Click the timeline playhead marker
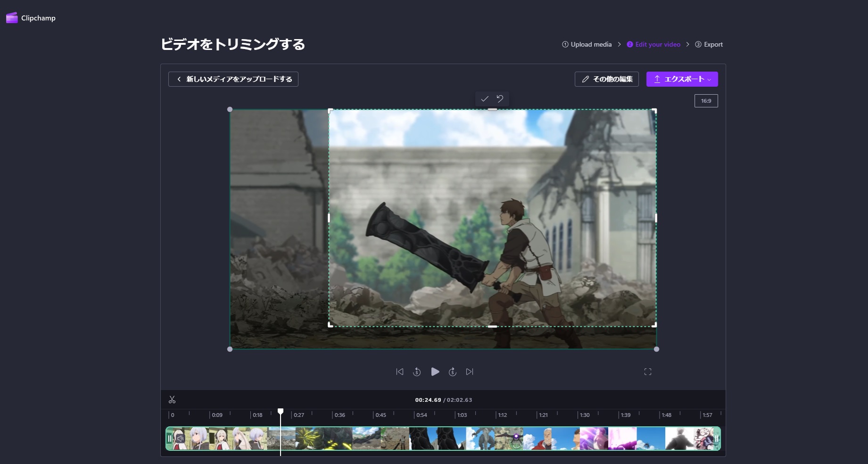 click(281, 412)
